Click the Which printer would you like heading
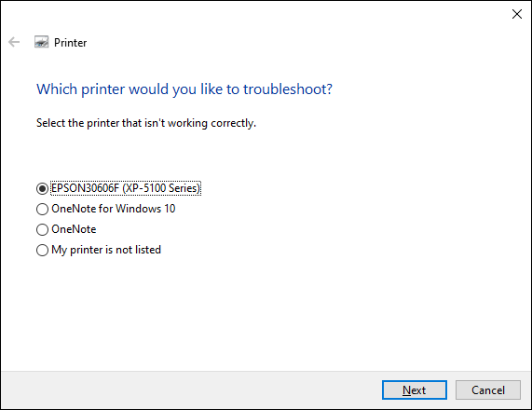 (184, 89)
